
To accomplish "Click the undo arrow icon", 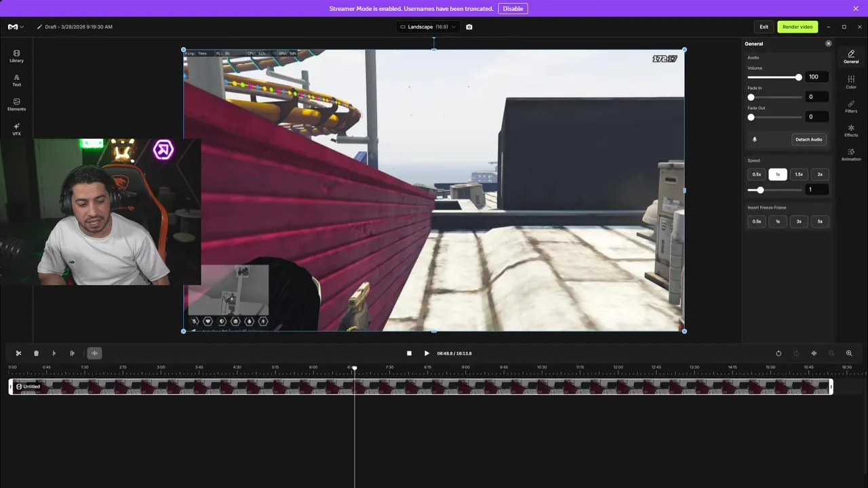I will (x=778, y=353).
